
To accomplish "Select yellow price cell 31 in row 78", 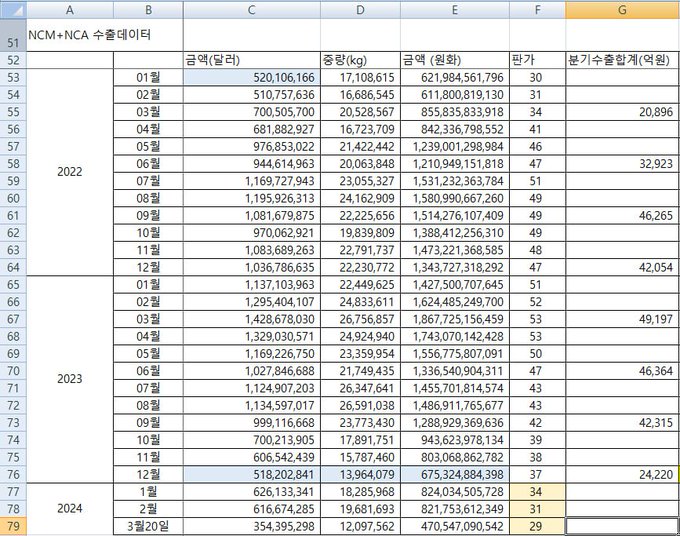I will [537, 509].
